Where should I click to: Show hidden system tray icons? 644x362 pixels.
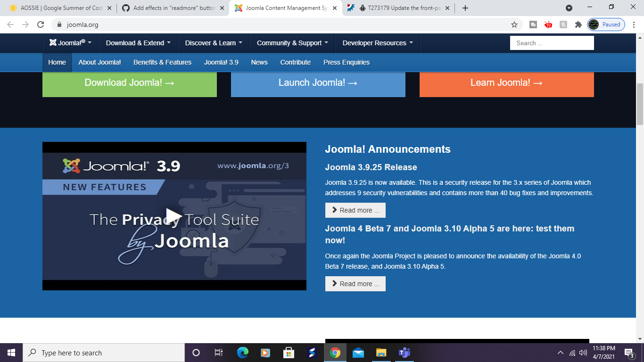point(561,353)
